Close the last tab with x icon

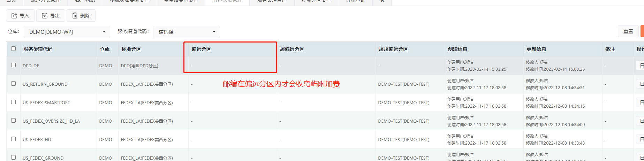coord(382,1)
